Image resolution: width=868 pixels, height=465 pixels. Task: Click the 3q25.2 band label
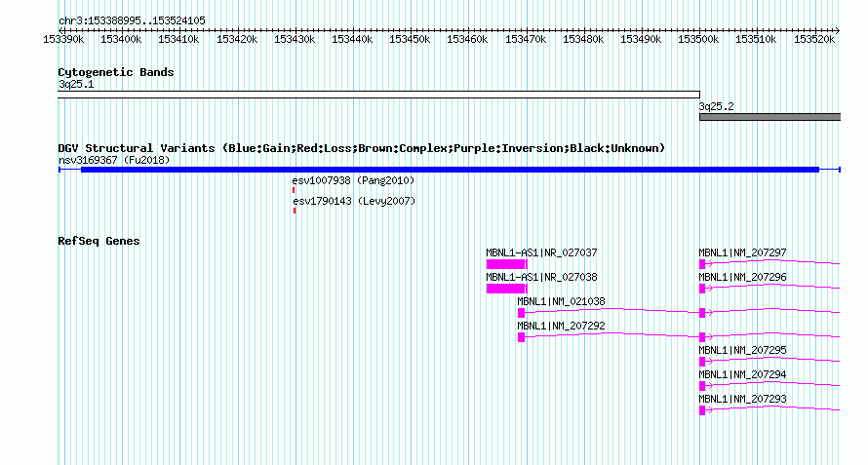point(716,106)
